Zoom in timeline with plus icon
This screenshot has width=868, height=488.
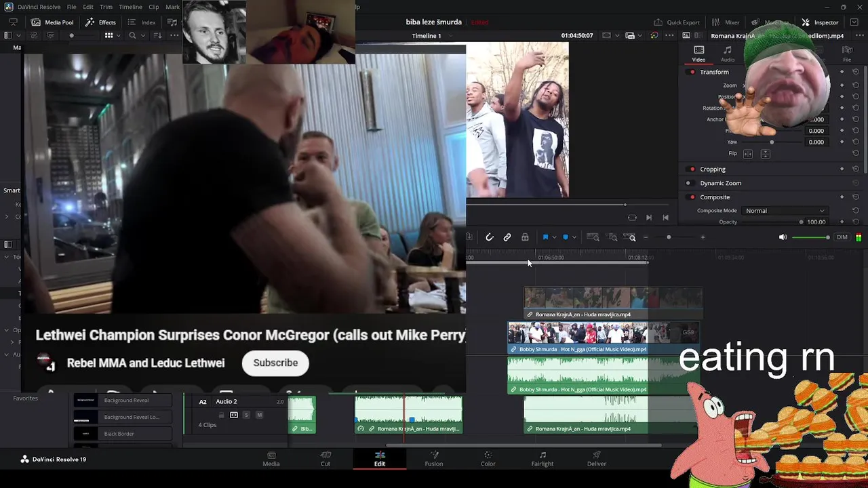[703, 237]
